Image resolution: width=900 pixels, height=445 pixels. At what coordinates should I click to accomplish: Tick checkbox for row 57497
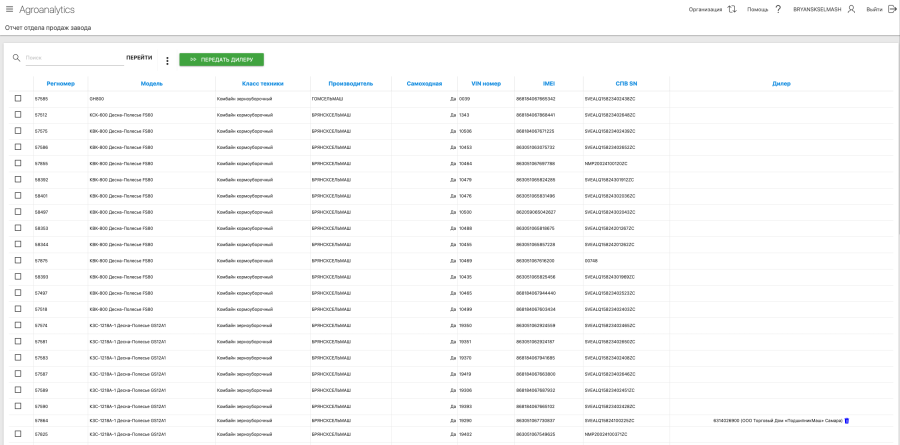pos(18,292)
